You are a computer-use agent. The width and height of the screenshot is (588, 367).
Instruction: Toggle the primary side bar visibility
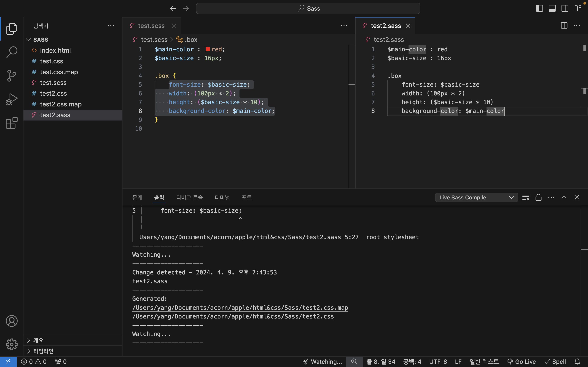(x=539, y=9)
